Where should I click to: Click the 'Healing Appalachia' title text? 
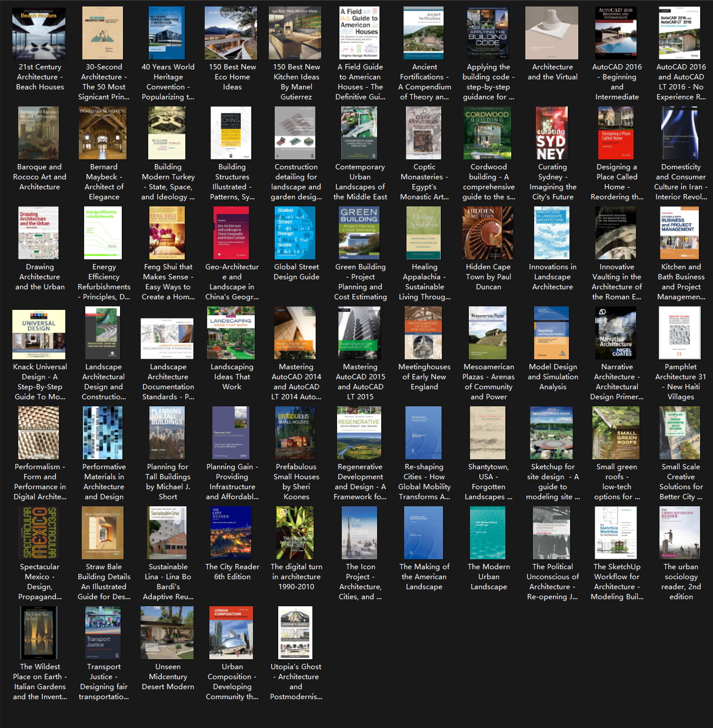424,282
